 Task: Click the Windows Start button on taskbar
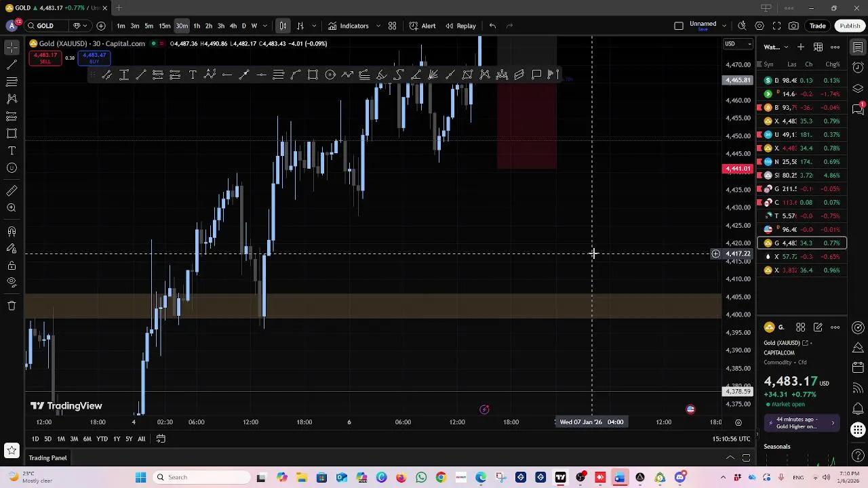click(x=140, y=477)
